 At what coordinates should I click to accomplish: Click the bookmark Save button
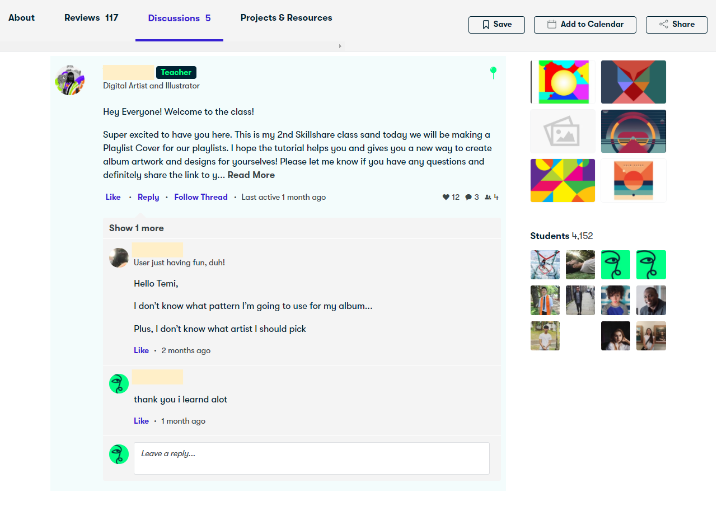[x=496, y=25]
